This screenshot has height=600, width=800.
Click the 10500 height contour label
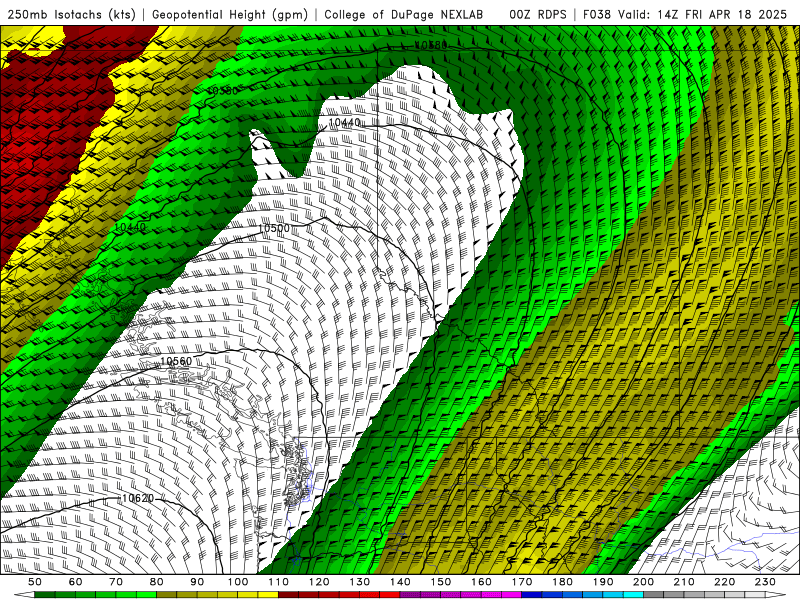(x=274, y=228)
